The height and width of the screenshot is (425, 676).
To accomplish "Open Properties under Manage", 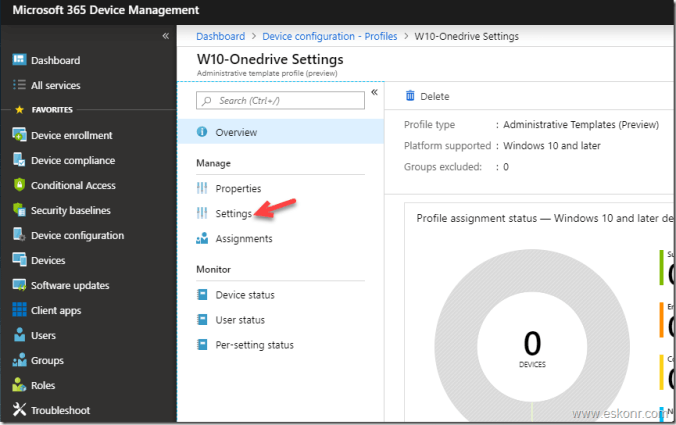I will (238, 188).
